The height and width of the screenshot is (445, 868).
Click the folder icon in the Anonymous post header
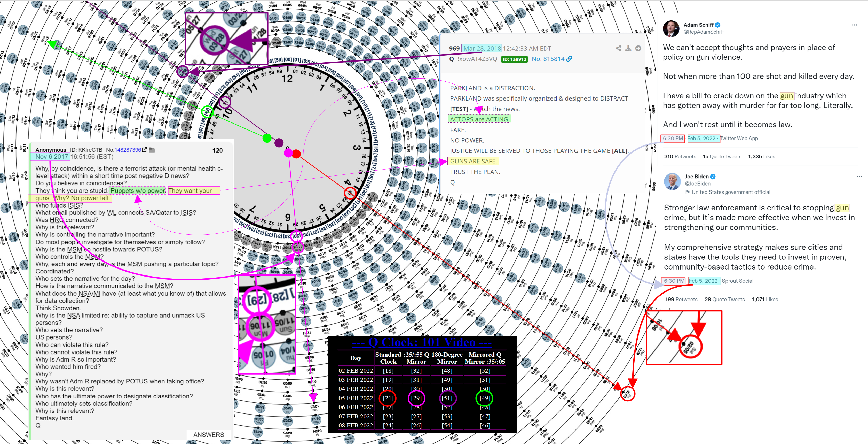click(152, 150)
